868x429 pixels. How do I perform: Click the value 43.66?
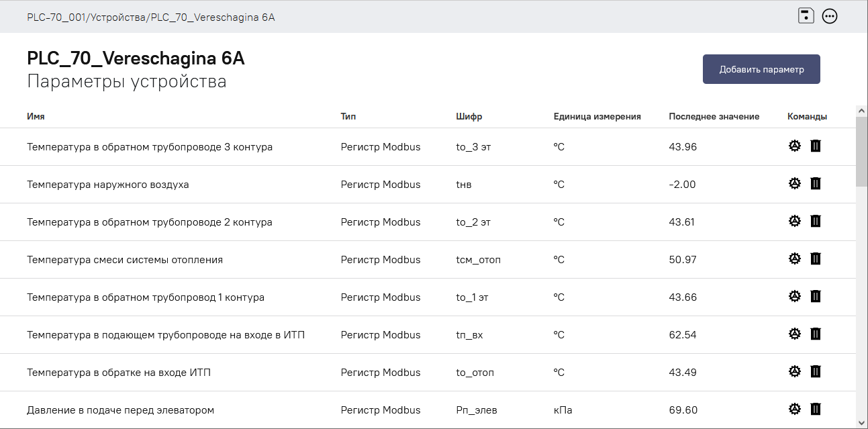click(x=683, y=297)
